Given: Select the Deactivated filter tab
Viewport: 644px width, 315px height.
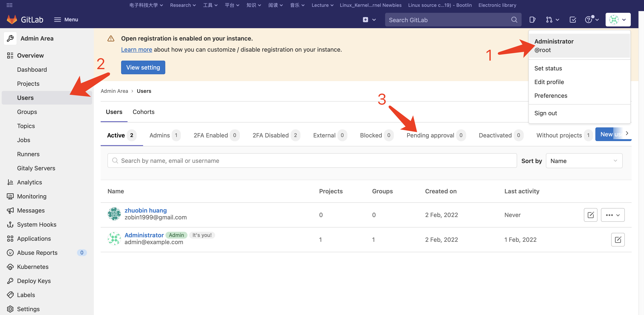Looking at the screenshot, I should point(501,135).
